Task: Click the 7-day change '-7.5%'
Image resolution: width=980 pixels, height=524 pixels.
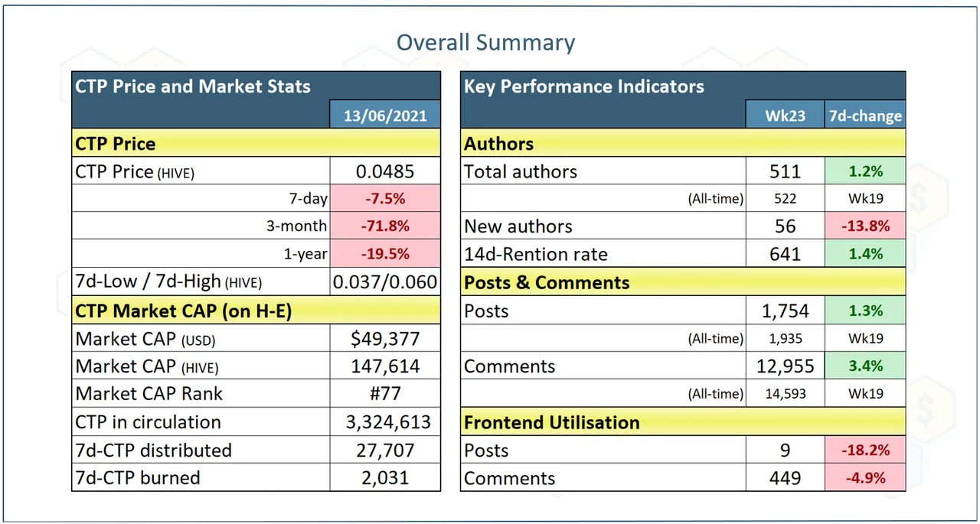Action: 385,199
